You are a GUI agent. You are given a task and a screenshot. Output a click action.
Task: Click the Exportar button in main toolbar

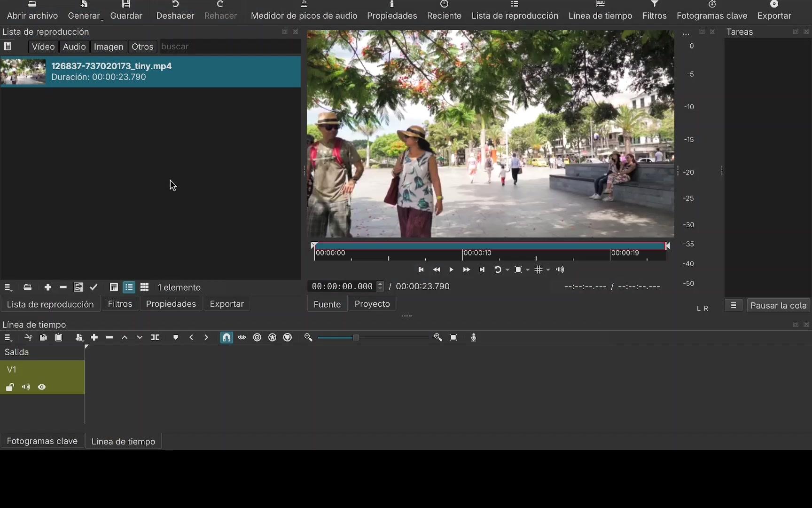(x=774, y=11)
